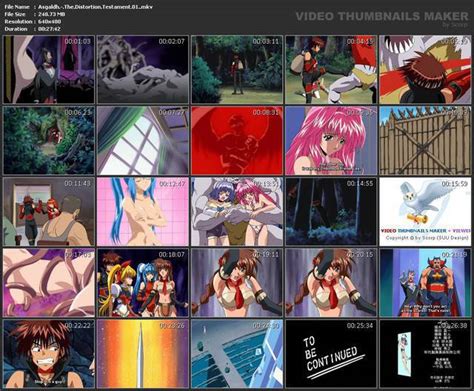The image size is (474, 391).
Task: Click the forest scene thumbnail at 00:03:11
Action: pos(237,69)
